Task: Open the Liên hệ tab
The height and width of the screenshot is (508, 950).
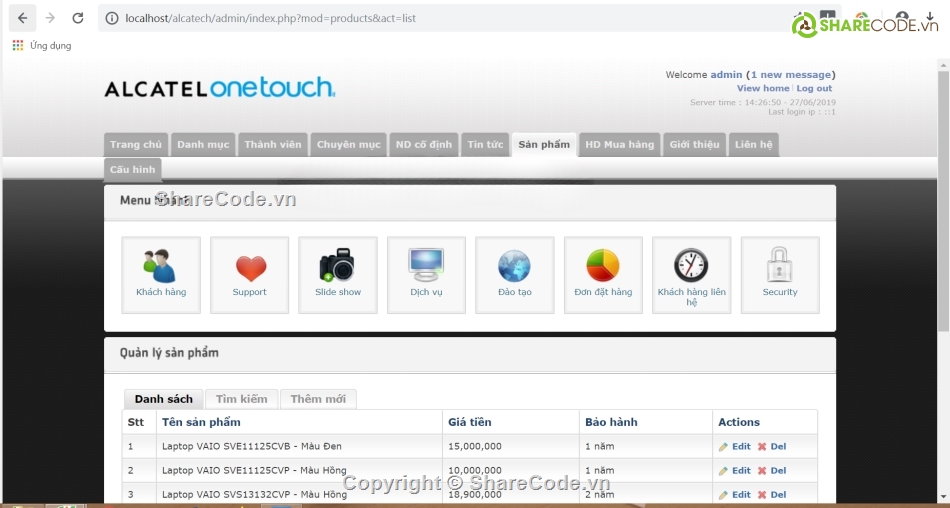Action: pyautogui.click(x=754, y=144)
